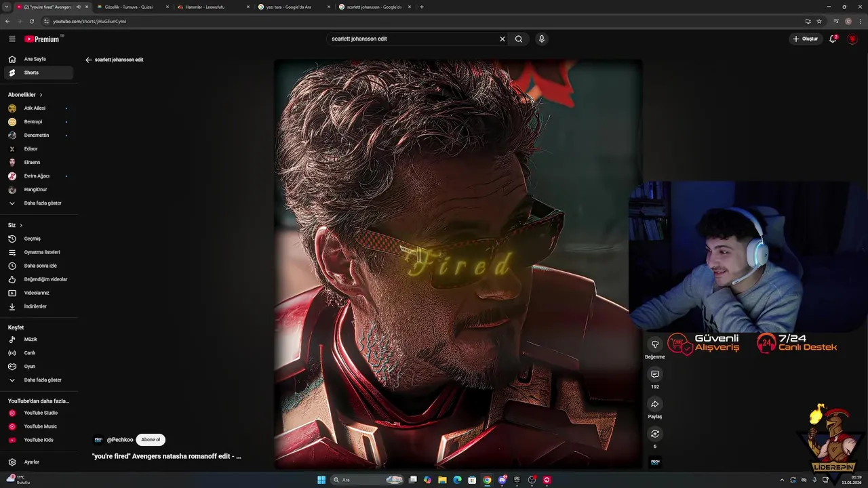Bookmark this page with the star icon
The image size is (868, 488).
click(x=819, y=21)
